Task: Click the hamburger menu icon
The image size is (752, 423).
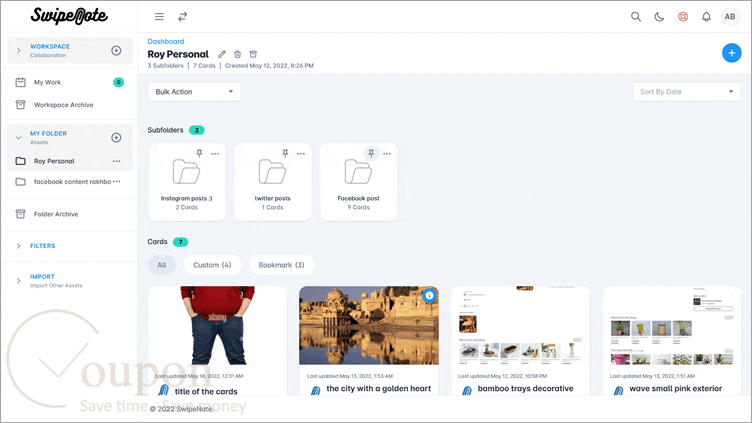Action: tap(159, 17)
